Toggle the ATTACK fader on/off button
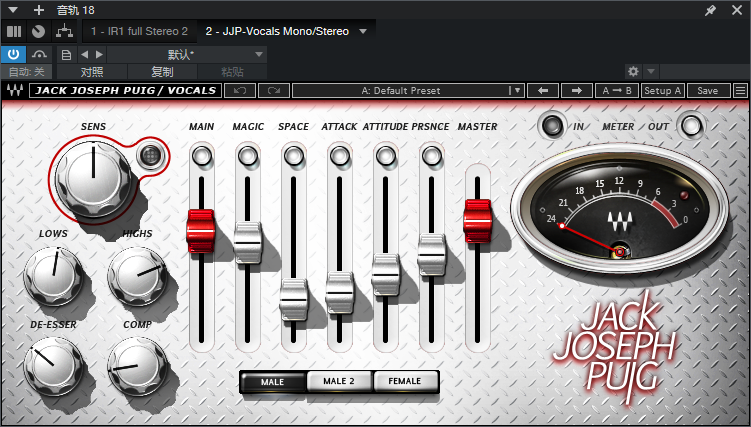751x427 pixels. 340,156
